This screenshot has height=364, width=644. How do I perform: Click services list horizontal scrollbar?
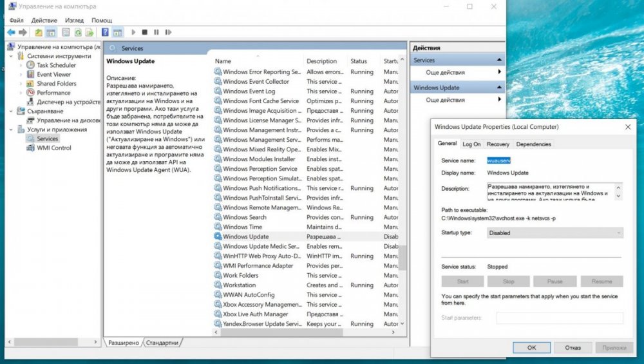(x=281, y=332)
